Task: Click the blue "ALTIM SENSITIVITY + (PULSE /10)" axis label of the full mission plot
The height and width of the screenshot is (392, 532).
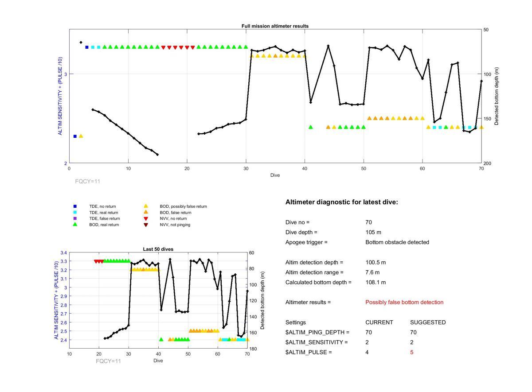Action: (60, 96)
